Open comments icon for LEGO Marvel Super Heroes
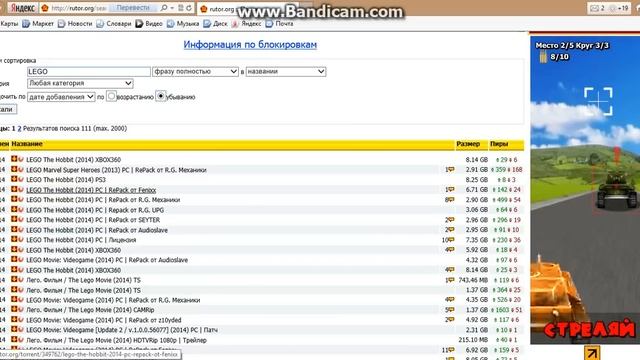The width and height of the screenshot is (640, 360). click(450, 169)
